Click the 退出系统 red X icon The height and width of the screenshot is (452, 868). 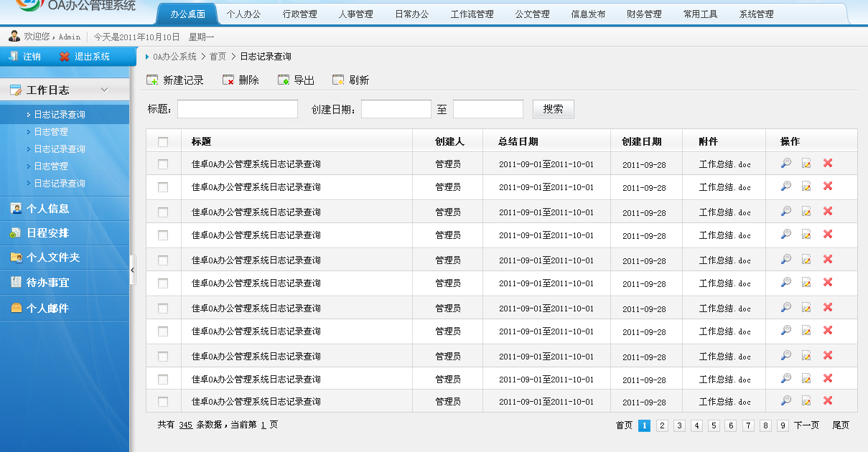click(x=65, y=57)
